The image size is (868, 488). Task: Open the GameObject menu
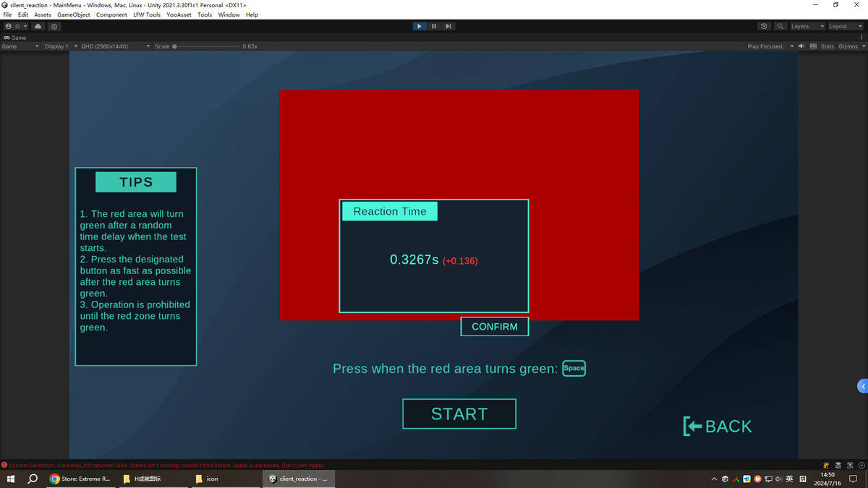[74, 14]
